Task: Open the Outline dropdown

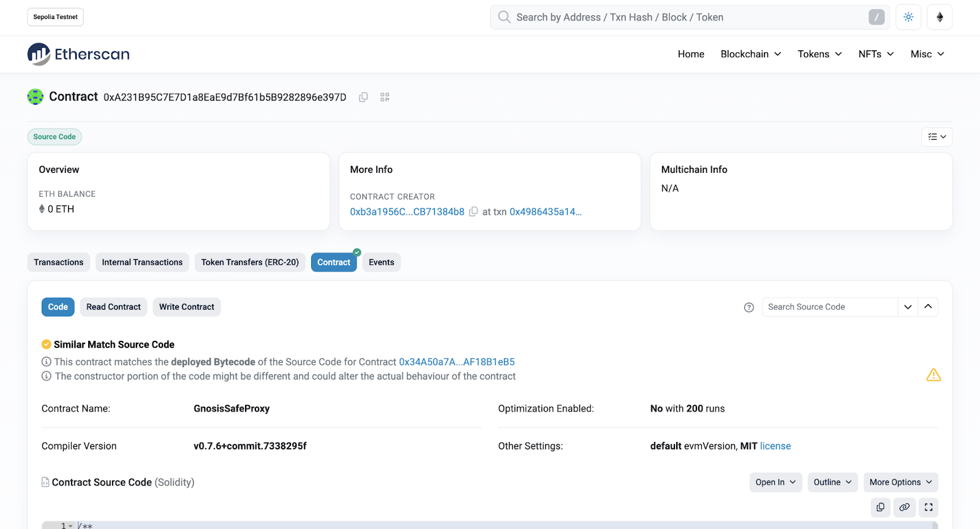Action: click(832, 482)
